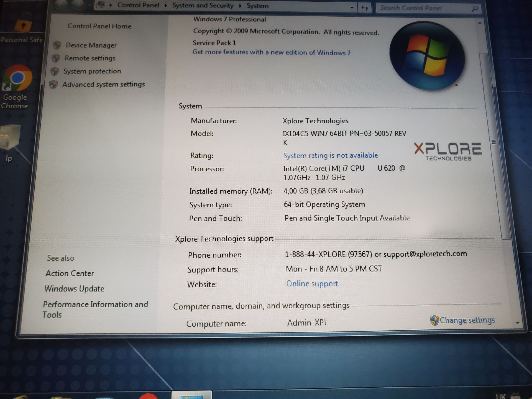Screen dimensions: 532x399
Task: Open Control Panel Home
Action: pos(99,26)
